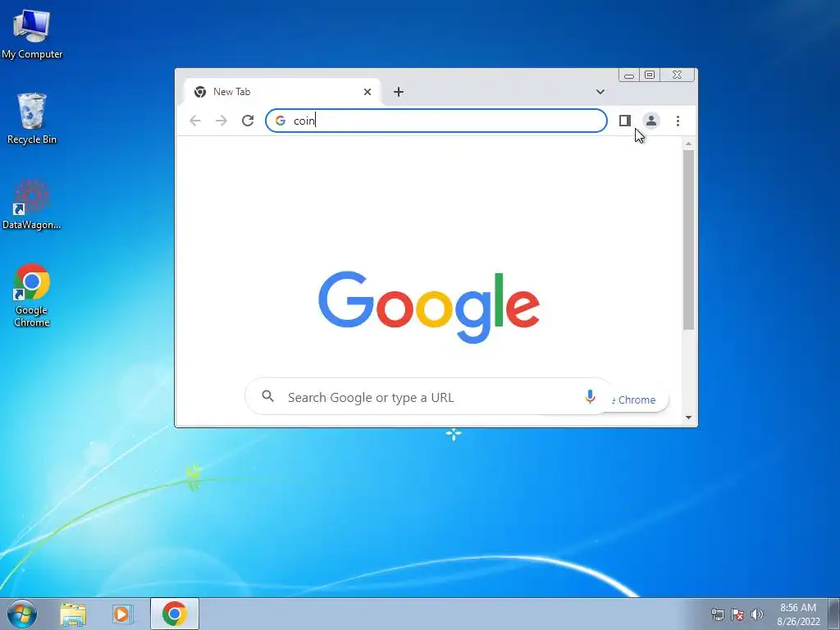Click the Chrome back arrow
This screenshot has height=630, width=840.
point(195,121)
